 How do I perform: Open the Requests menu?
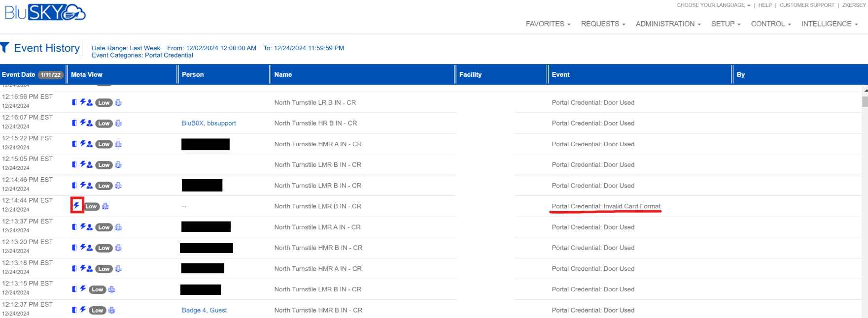point(603,24)
